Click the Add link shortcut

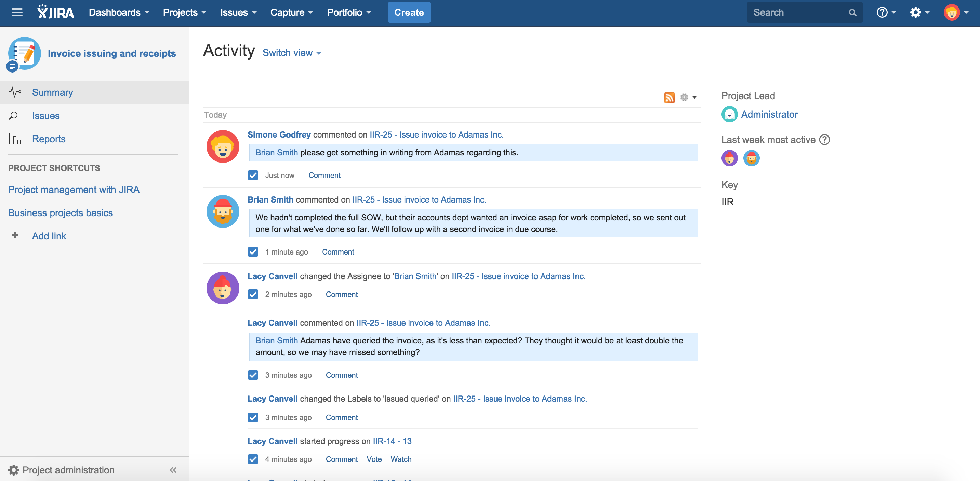tap(49, 236)
